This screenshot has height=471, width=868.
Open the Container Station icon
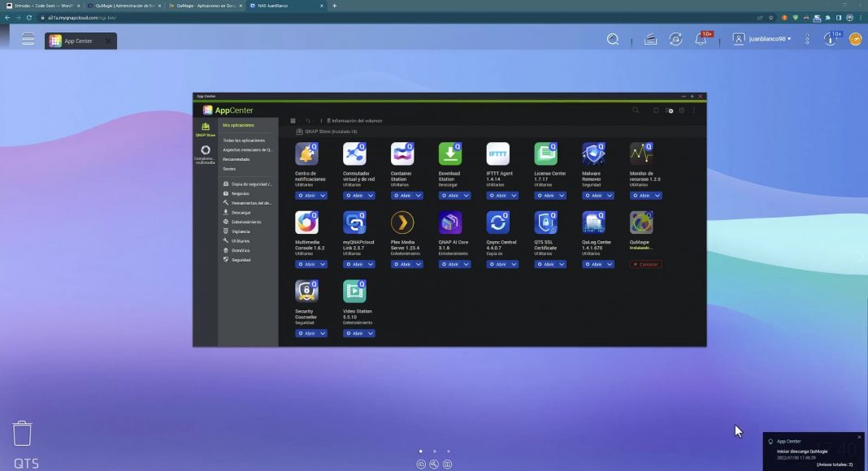pyautogui.click(x=402, y=153)
